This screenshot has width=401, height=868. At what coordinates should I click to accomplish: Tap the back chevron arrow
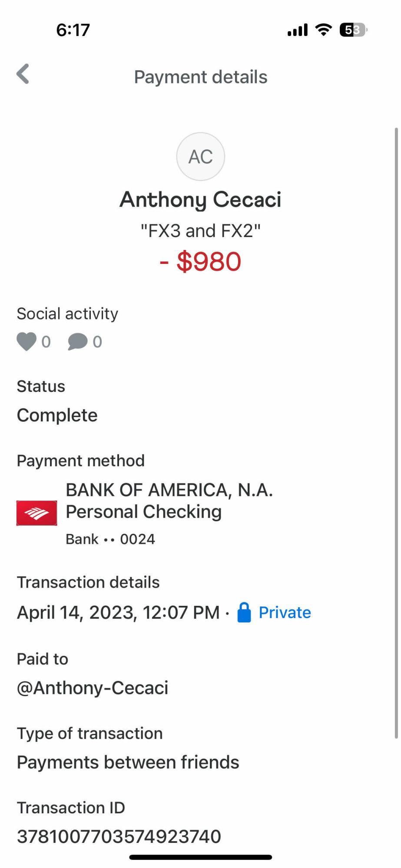[23, 74]
